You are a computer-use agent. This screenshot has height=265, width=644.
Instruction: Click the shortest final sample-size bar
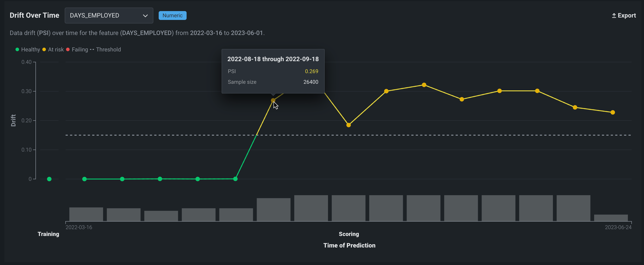coord(611,218)
